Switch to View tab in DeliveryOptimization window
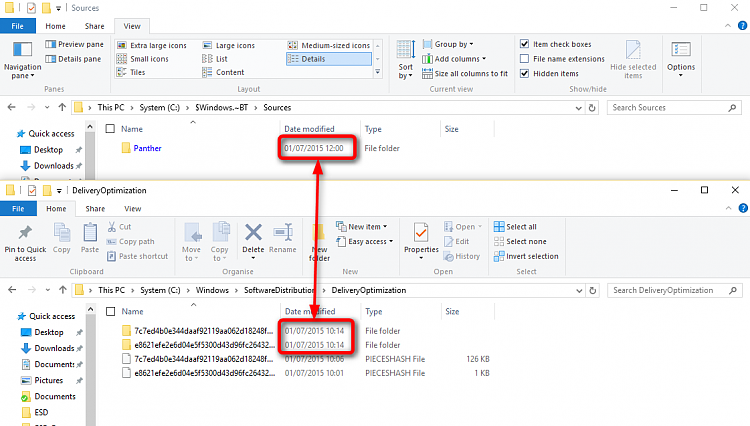The width and height of the screenshot is (750, 426). click(133, 209)
